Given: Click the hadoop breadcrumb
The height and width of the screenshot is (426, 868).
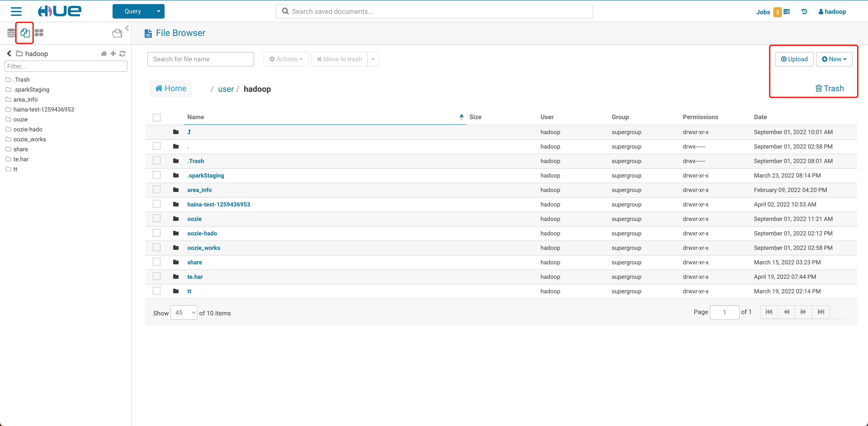Looking at the screenshot, I should (x=257, y=89).
